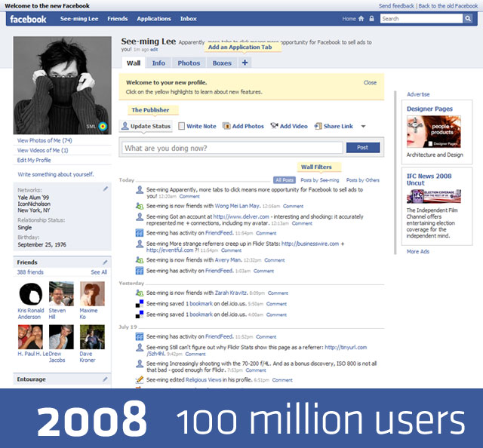The image size is (483, 448).
Task: Select the All Posts wall filter
Action: click(x=285, y=180)
